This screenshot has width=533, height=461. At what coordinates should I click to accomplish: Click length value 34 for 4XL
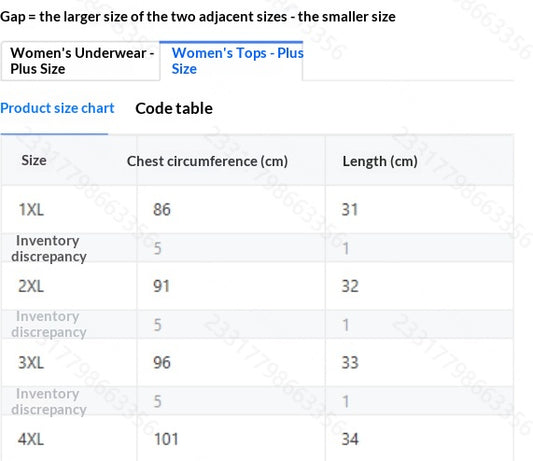coord(350,439)
